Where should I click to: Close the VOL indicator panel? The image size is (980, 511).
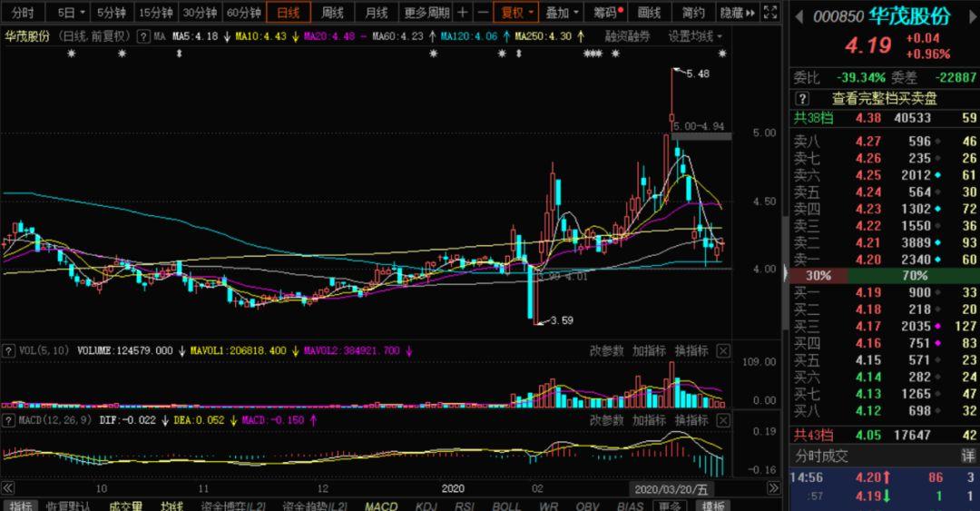723,351
